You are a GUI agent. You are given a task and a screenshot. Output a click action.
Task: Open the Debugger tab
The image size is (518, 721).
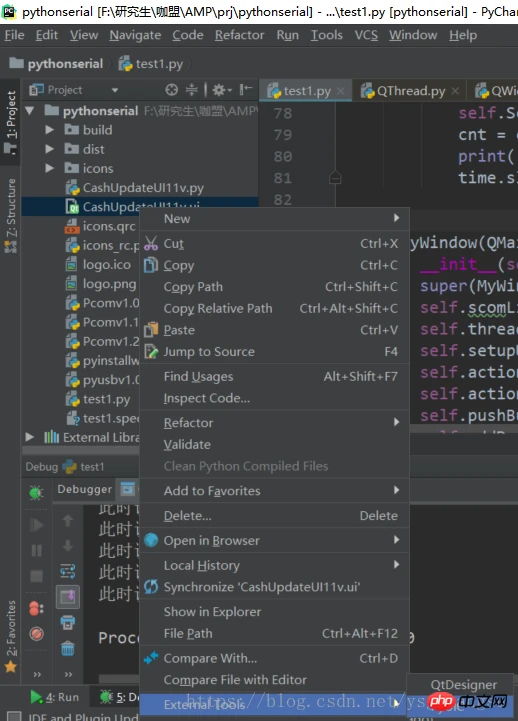pos(85,489)
